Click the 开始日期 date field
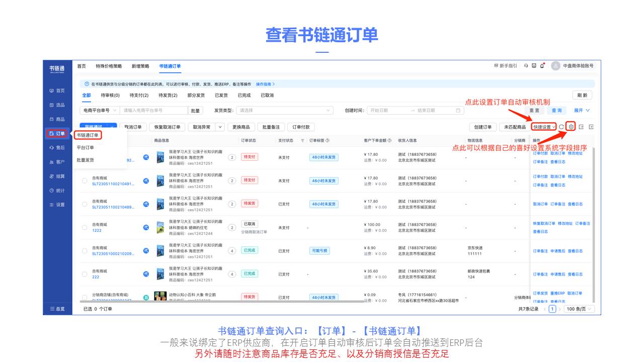 [x=387, y=110]
